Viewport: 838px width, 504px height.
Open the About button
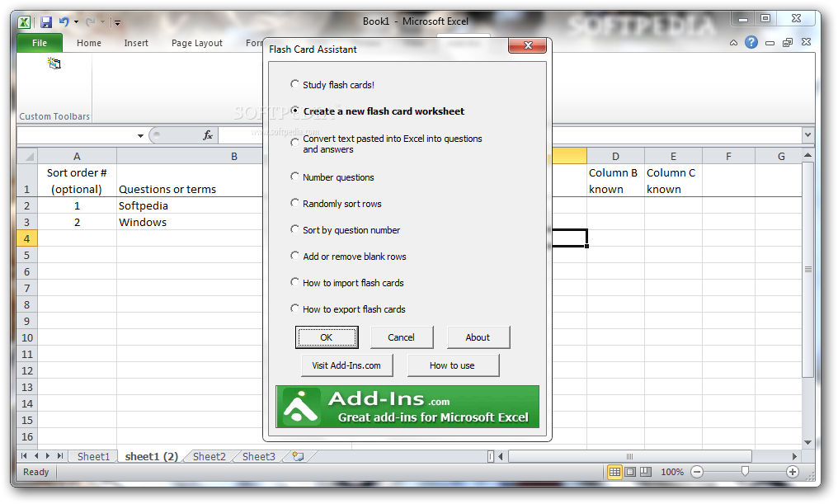coord(478,337)
